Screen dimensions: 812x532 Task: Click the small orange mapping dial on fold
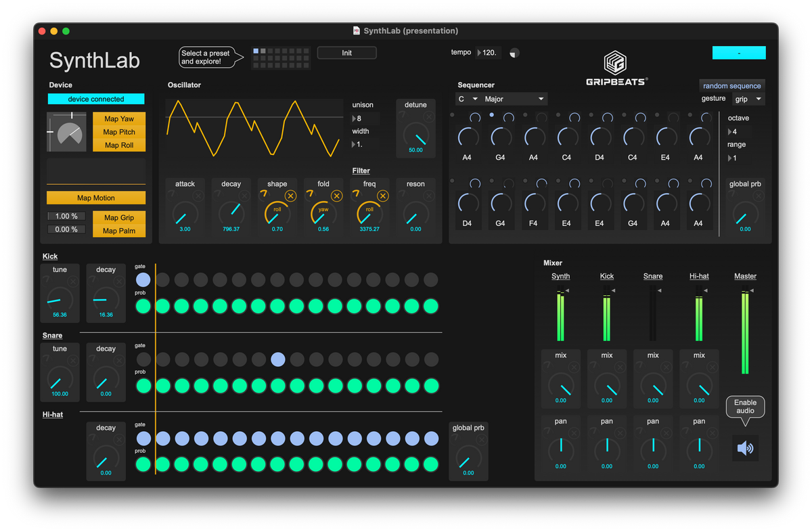pos(310,195)
